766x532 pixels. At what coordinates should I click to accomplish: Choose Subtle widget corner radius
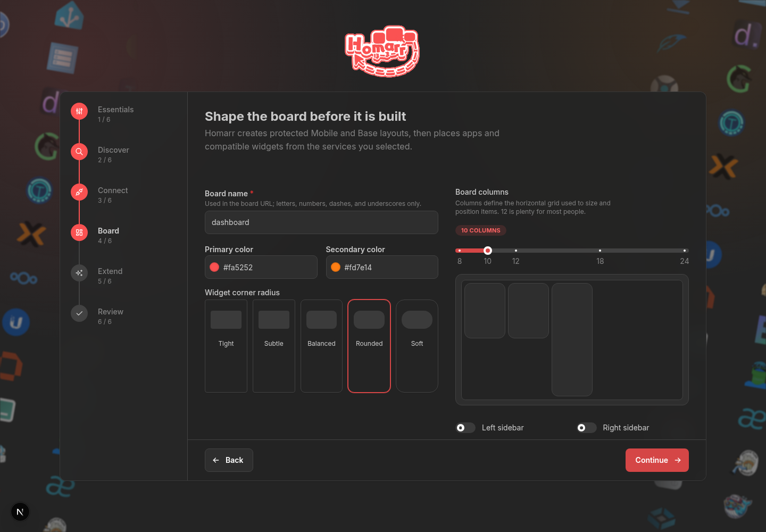point(274,346)
